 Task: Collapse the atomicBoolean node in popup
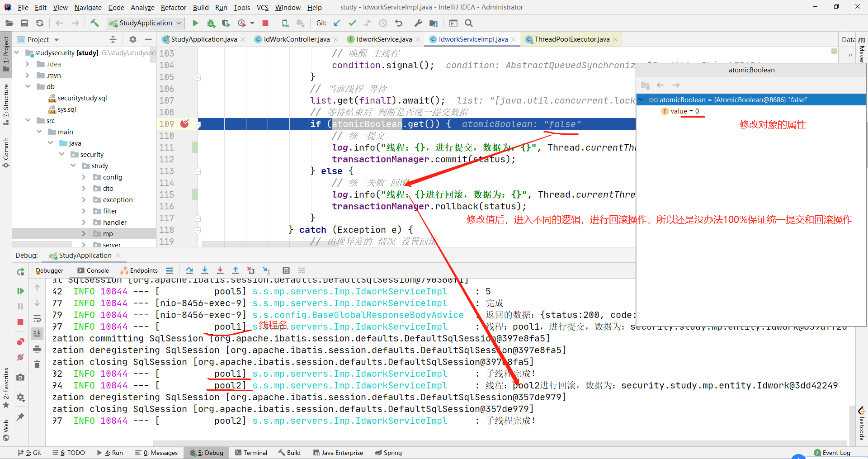pyautogui.click(x=641, y=100)
